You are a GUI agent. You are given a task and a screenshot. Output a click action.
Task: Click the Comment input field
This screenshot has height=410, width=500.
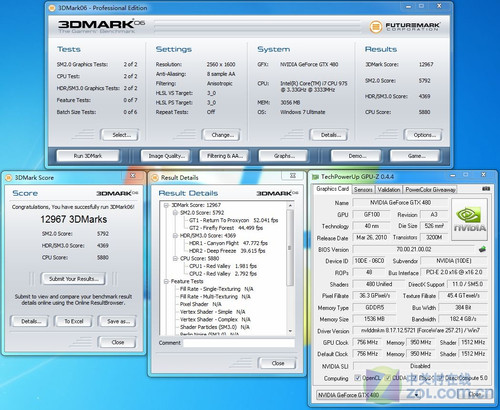[239, 343]
